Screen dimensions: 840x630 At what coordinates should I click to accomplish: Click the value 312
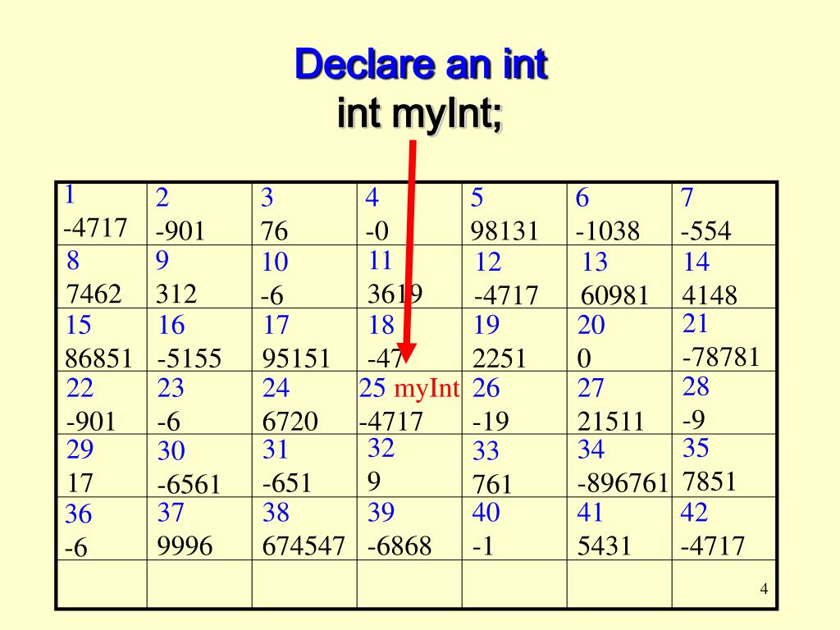177,294
